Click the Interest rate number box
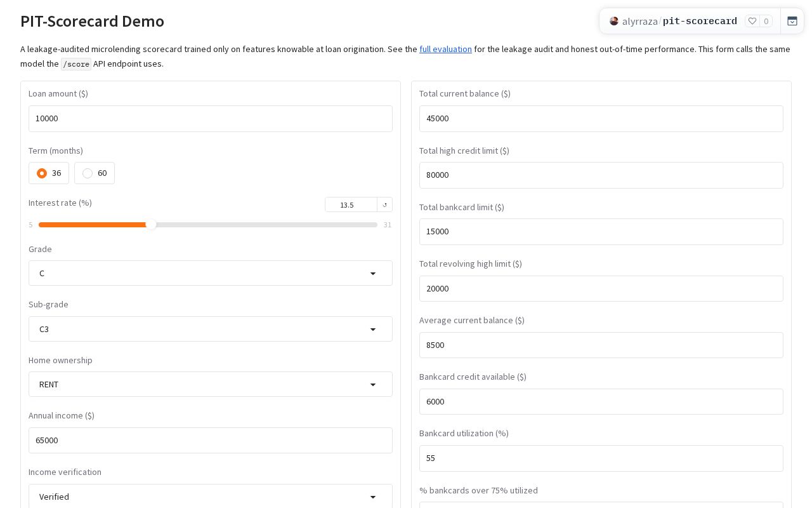This screenshot has height=508, width=812. (x=351, y=204)
